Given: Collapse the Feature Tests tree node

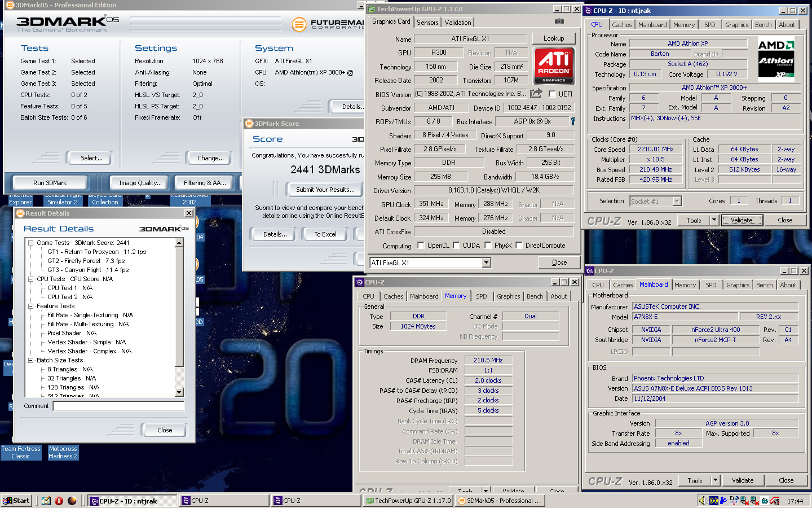Looking at the screenshot, I should (31, 306).
